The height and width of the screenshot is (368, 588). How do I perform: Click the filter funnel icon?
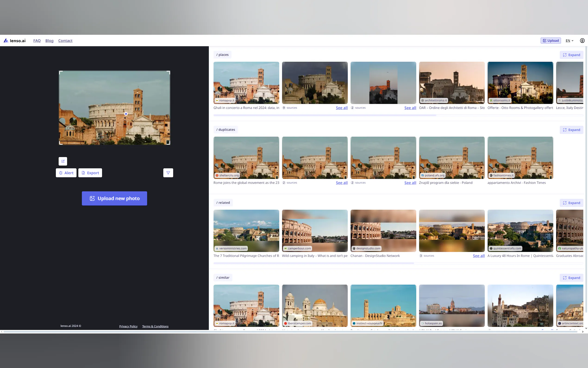[x=168, y=173]
